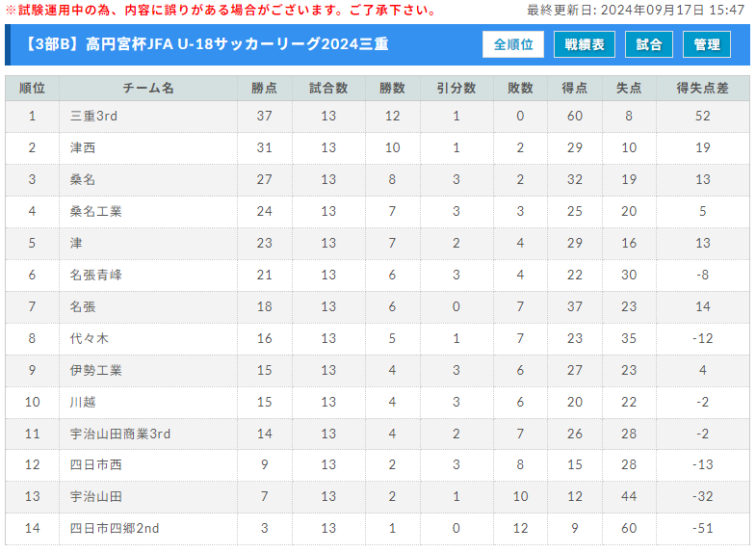Select team 伊勢工業 in the table
This screenshot has height=553, width=756.
tap(96, 370)
